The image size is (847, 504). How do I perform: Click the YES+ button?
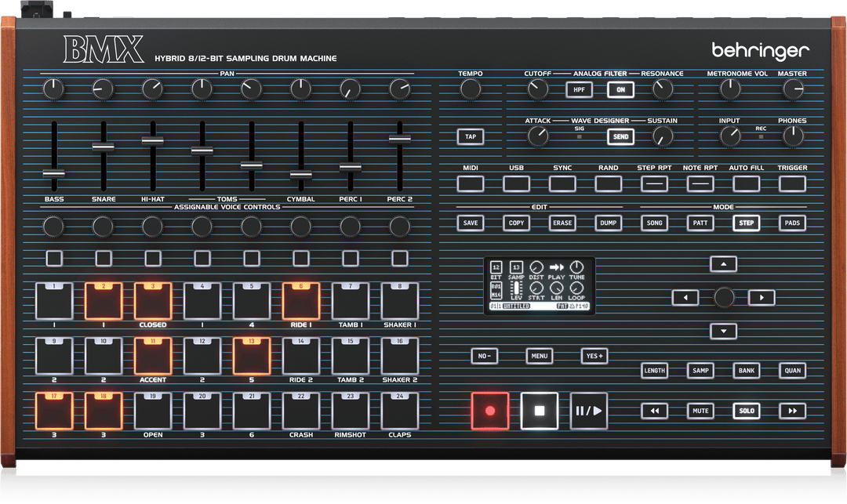tap(594, 356)
